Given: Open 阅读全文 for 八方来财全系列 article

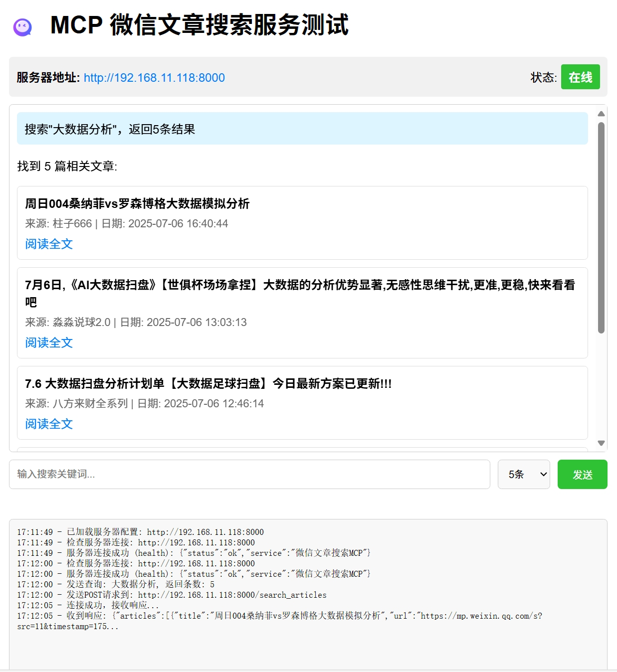Looking at the screenshot, I should point(49,424).
